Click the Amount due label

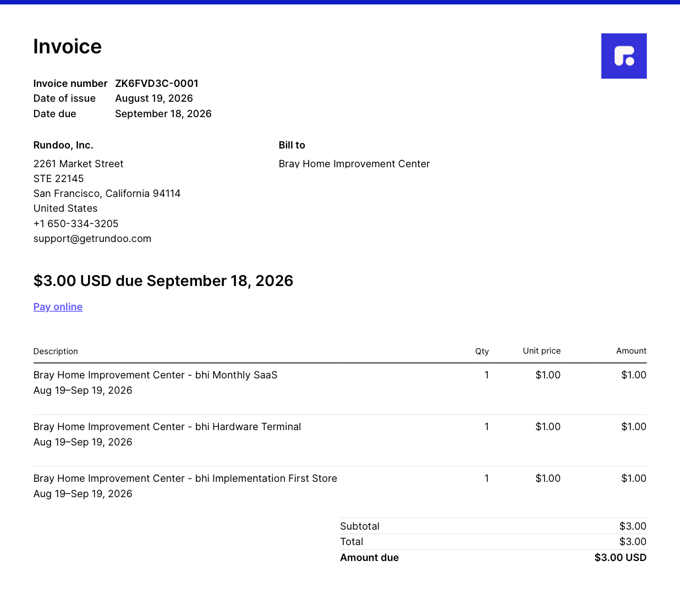370,558
